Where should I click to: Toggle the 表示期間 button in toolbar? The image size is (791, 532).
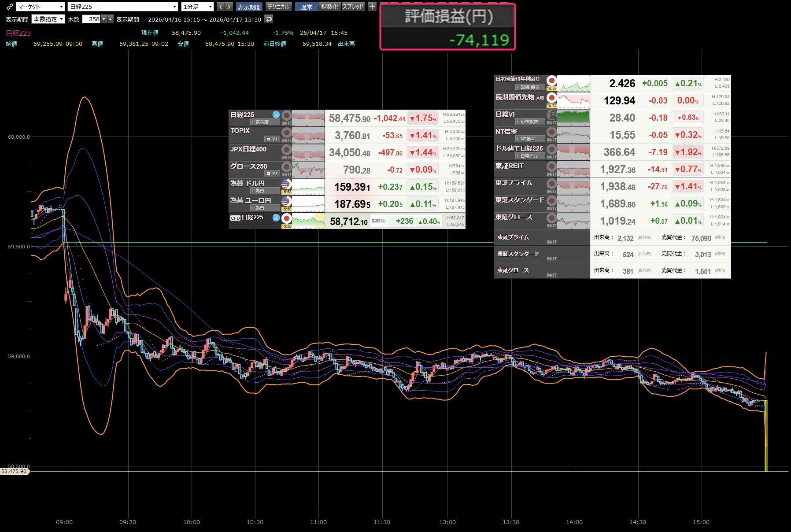[249, 7]
